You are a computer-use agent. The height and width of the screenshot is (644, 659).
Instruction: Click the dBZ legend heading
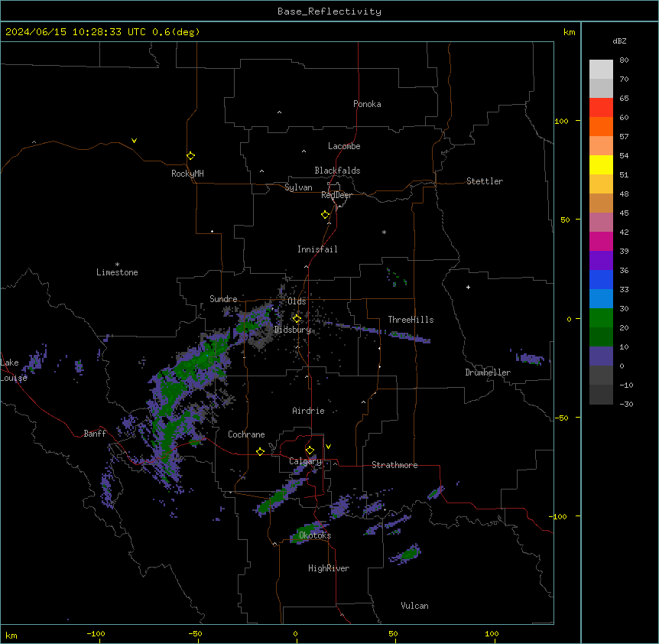click(619, 41)
